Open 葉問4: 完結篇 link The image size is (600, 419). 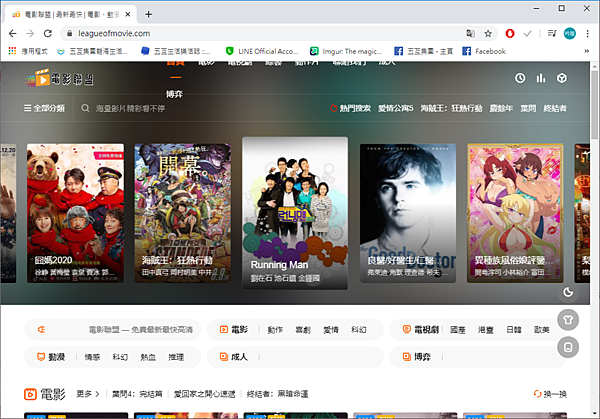point(137,394)
